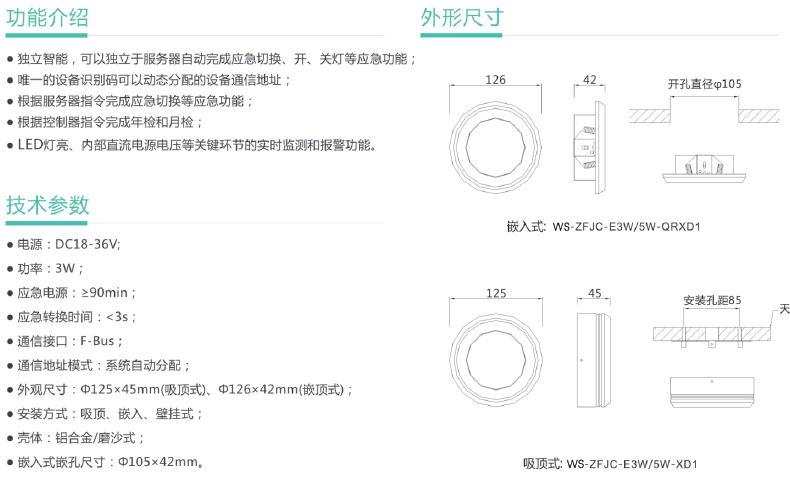
Task: Click the 安装孔距85 dimension label
Action: pos(711,300)
